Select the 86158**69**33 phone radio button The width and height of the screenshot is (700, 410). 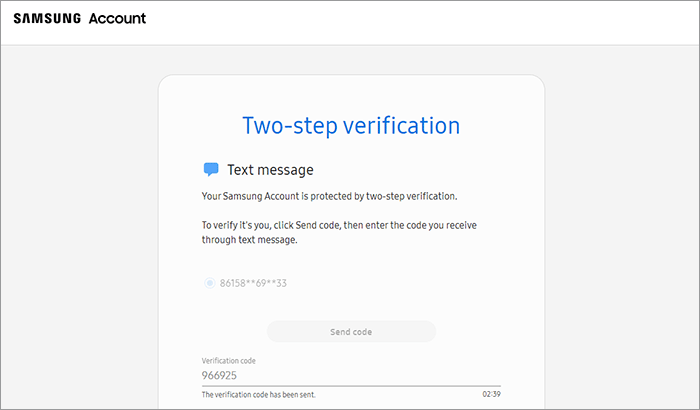[210, 283]
